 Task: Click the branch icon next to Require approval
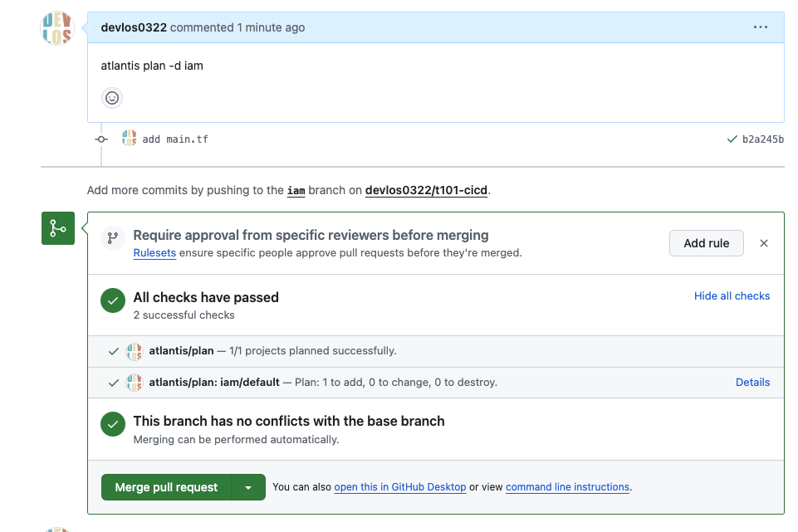pos(112,238)
